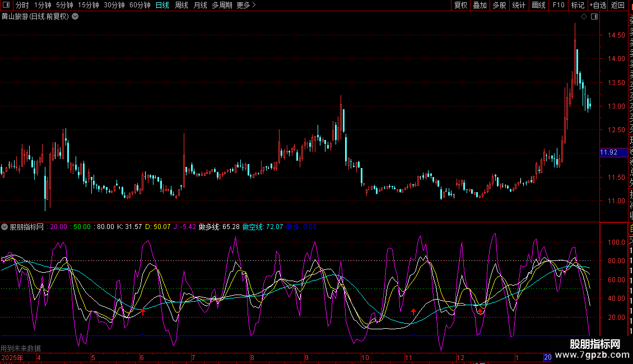Expand the 黄山旅游 chart title dropdown
The height and width of the screenshot is (364, 633).
tap(76, 16)
